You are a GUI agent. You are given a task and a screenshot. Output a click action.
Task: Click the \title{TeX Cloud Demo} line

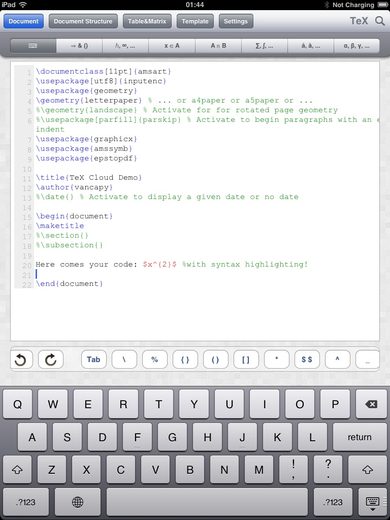click(x=89, y=178)
